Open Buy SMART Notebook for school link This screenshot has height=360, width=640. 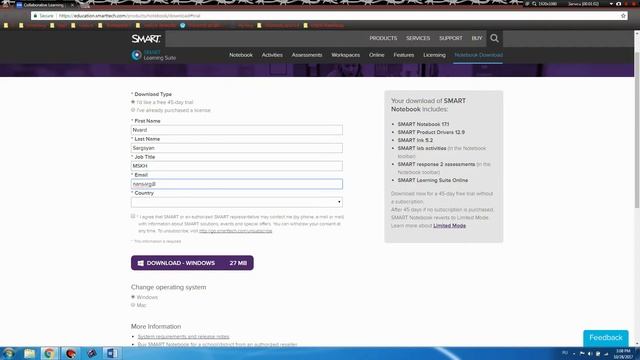point(218,344)
